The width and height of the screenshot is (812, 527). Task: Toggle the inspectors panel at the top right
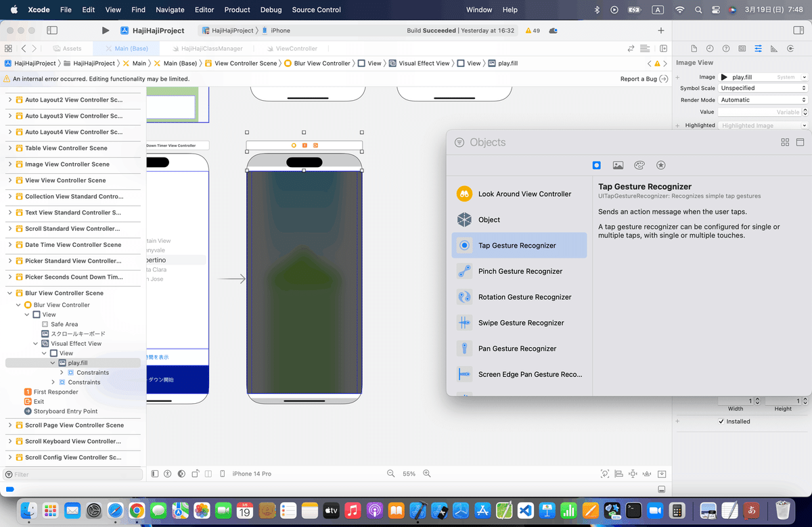tap(798, 30)
